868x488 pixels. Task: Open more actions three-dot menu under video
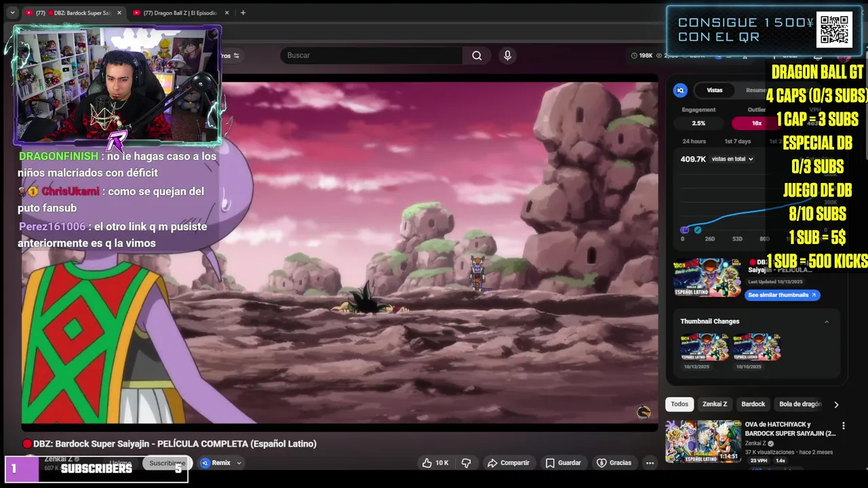[x=650, y=463]
